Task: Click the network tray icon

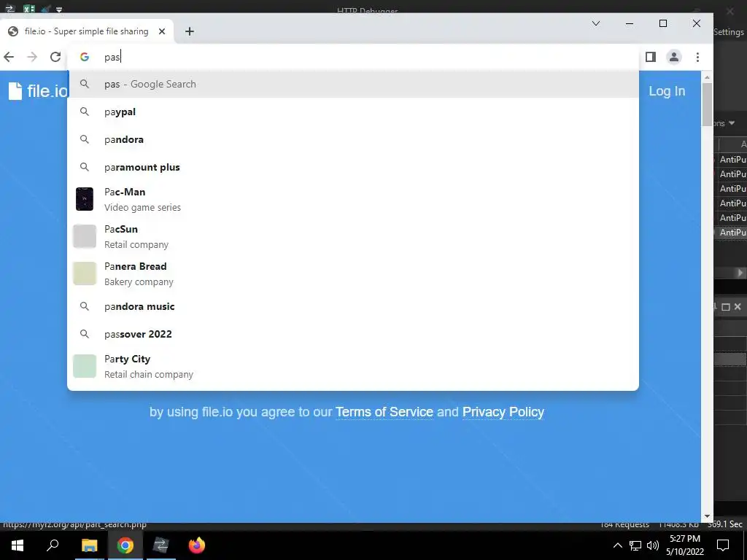Action: coord(635,545)
